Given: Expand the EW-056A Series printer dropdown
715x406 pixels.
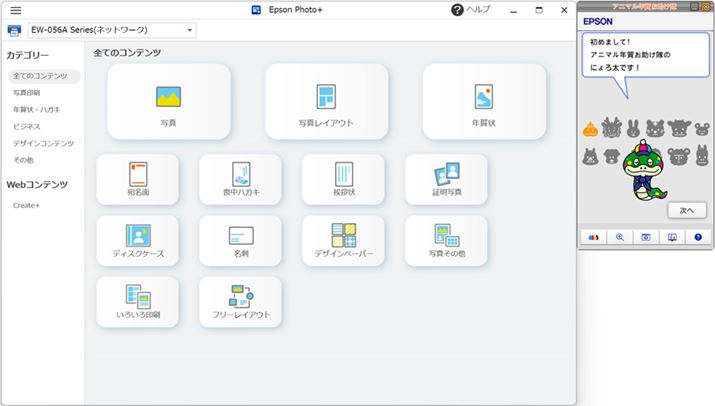Looking at the screenshot, I should [x=189, y=30].
